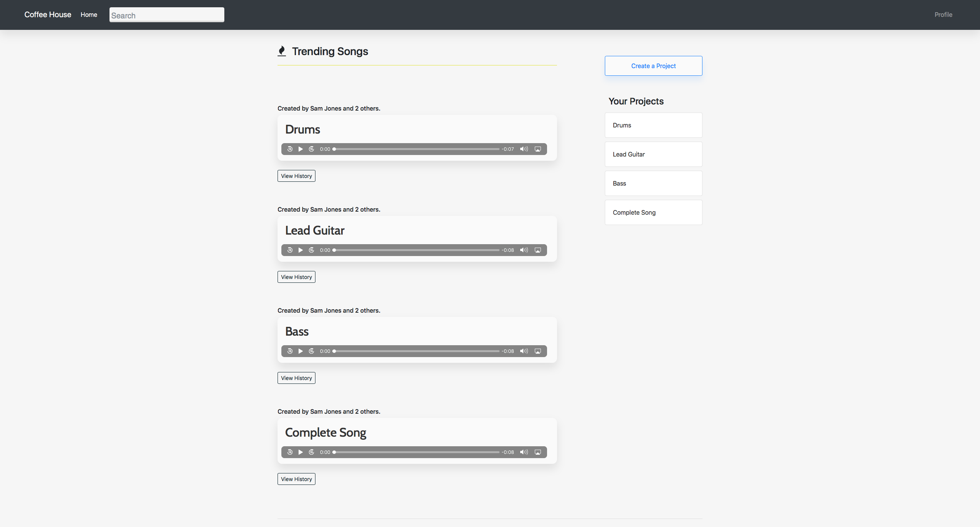This screenshot has height=527, width=980.
Task: Click AirPlay icon on Drums player
Action: coord(538,149)
